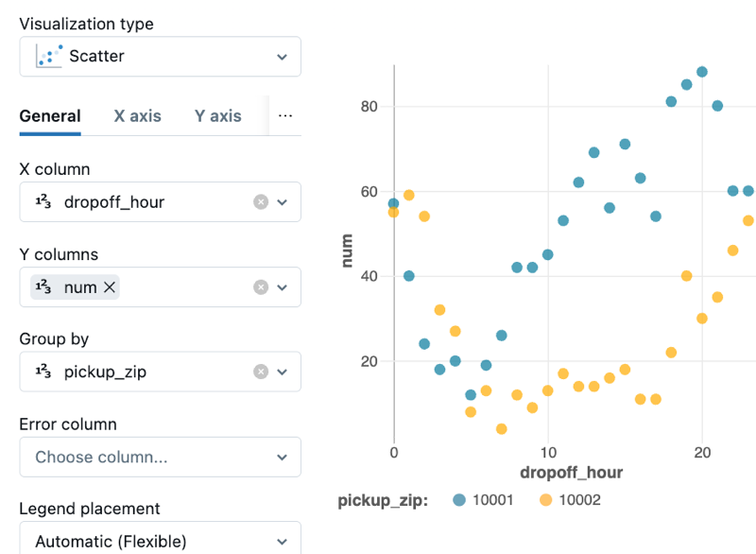
Task: Expand the X column dropdown
Action: coord(283,201)
